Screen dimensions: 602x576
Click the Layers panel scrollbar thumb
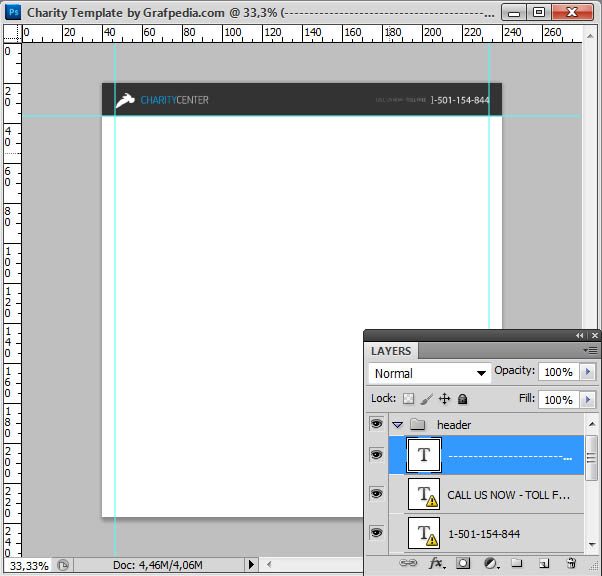591,457
